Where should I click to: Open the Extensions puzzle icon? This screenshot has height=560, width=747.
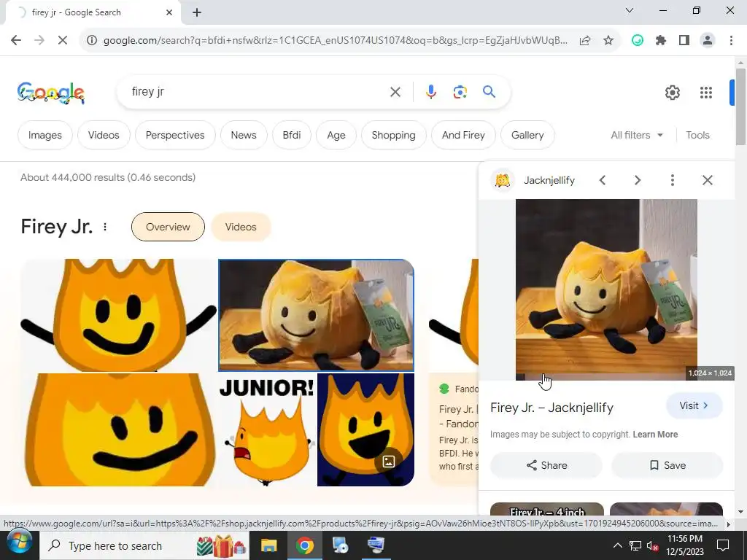661,41
